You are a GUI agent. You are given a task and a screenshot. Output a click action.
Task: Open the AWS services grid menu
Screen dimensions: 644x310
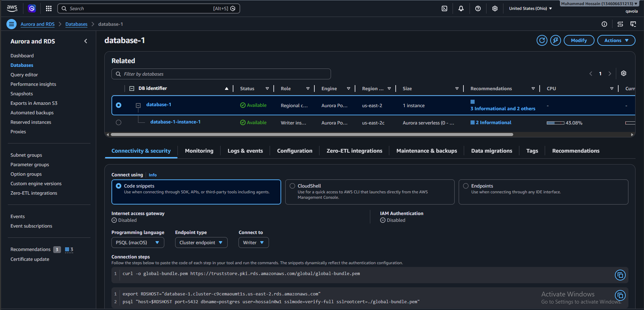pyautogui.click(x=49, y=8)
